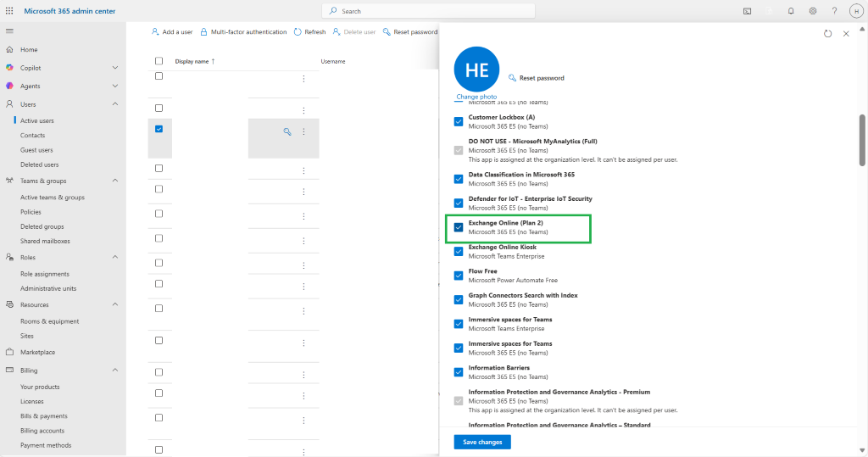Viewport: 868px width, 457px height.
Task: Click the details panel scroll up arrow
Action: (x=862, y=29)
